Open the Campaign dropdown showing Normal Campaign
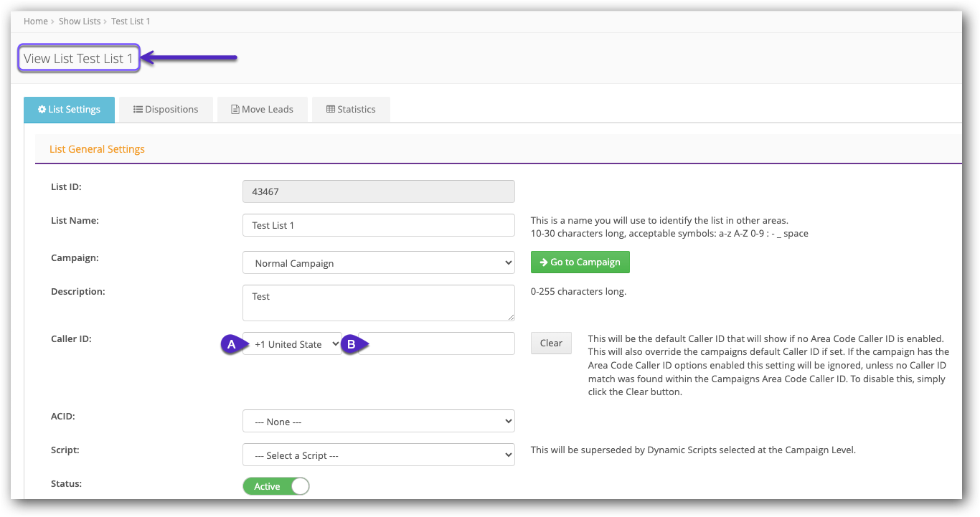This screenshot has width=980, height=517. pyautogui.click(x=378, y=262)
